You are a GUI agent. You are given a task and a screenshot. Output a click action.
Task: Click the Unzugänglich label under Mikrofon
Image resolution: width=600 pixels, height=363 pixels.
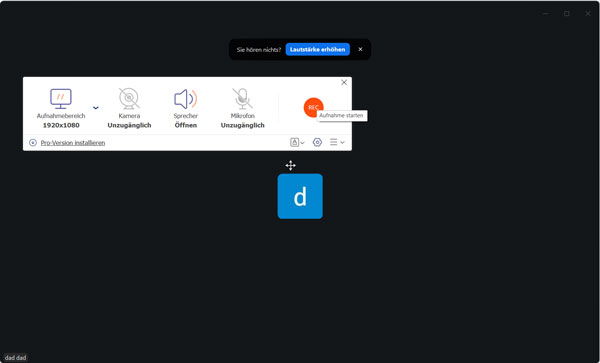tap(243, 125)
